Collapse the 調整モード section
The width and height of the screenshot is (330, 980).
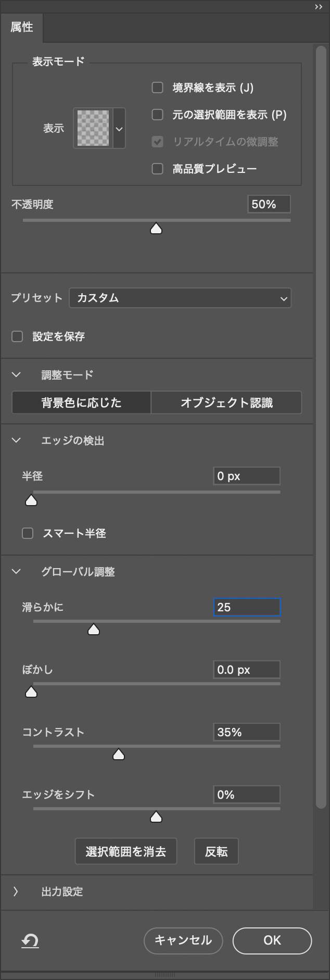tap(17, 374)
